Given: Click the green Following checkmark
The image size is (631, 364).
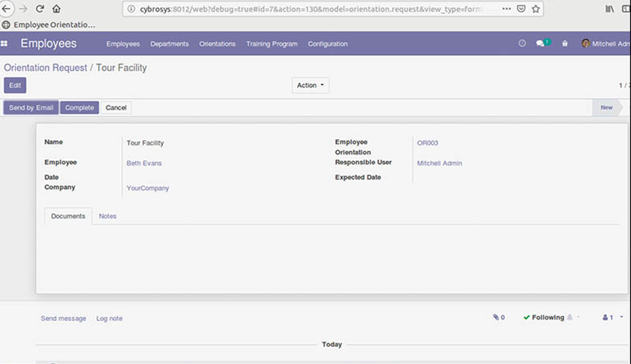Looking at the screenshot, I should coord(527,317).
